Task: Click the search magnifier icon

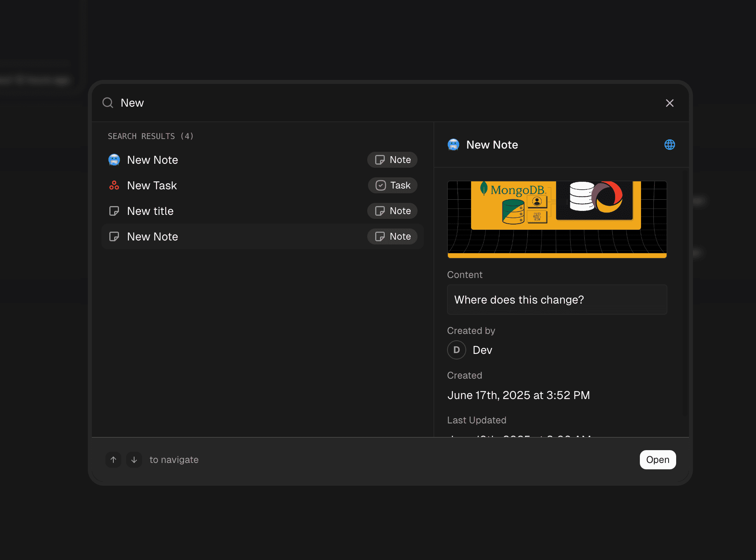Action: click(x=107, y=103)
